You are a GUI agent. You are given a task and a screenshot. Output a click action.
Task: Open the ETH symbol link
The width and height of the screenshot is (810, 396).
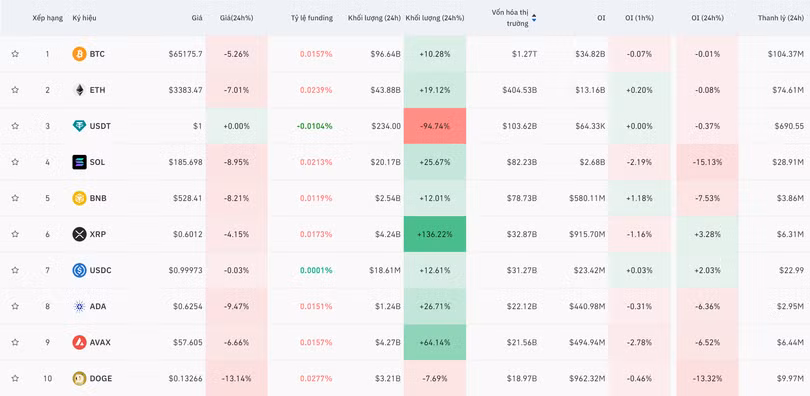click(98, 90)
